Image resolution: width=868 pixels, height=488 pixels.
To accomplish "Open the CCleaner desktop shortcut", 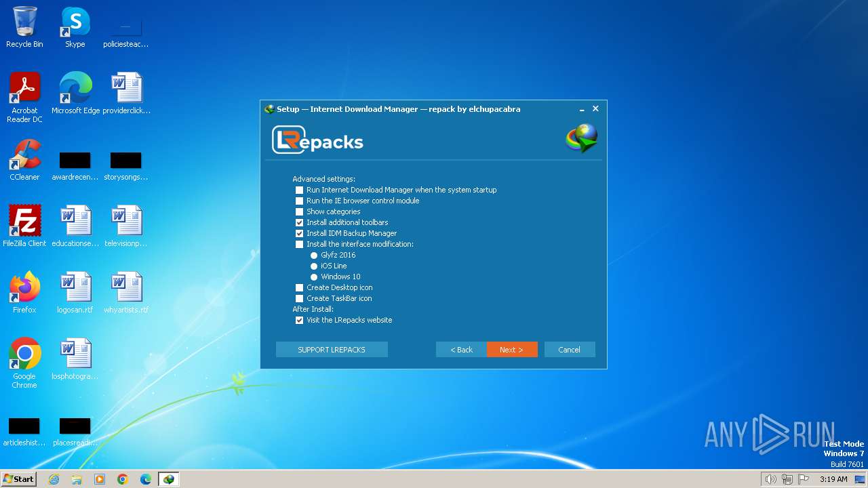I will click(x=24, y=160).
